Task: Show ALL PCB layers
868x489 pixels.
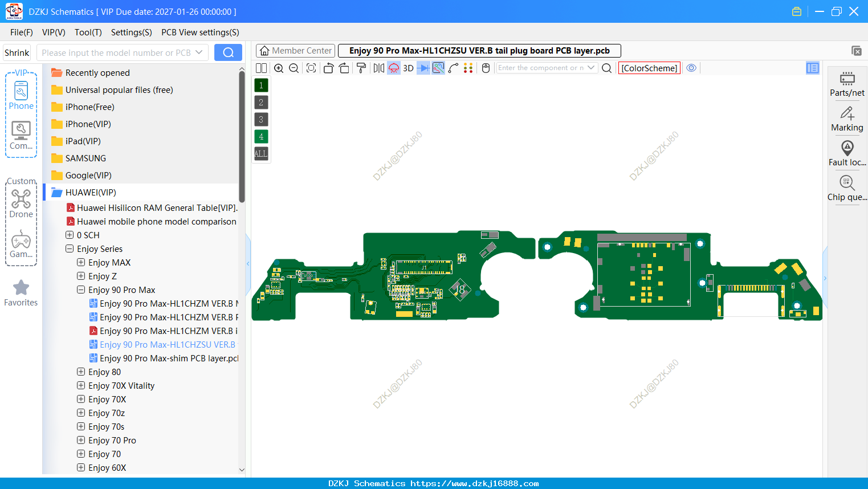Action: point(261,154)
